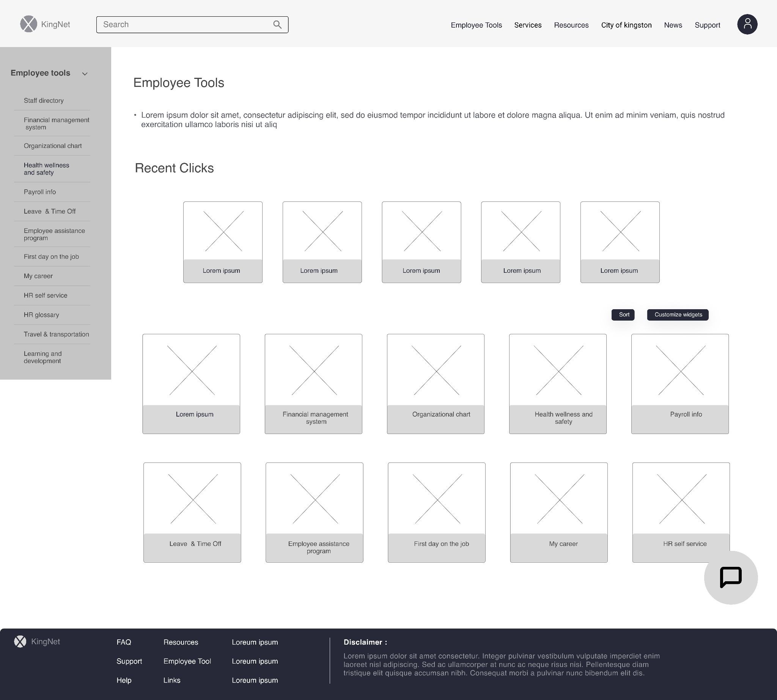Open the Health wellness and safety card
This screenshot has width=777, height=700.
click(x=558, y=384)
